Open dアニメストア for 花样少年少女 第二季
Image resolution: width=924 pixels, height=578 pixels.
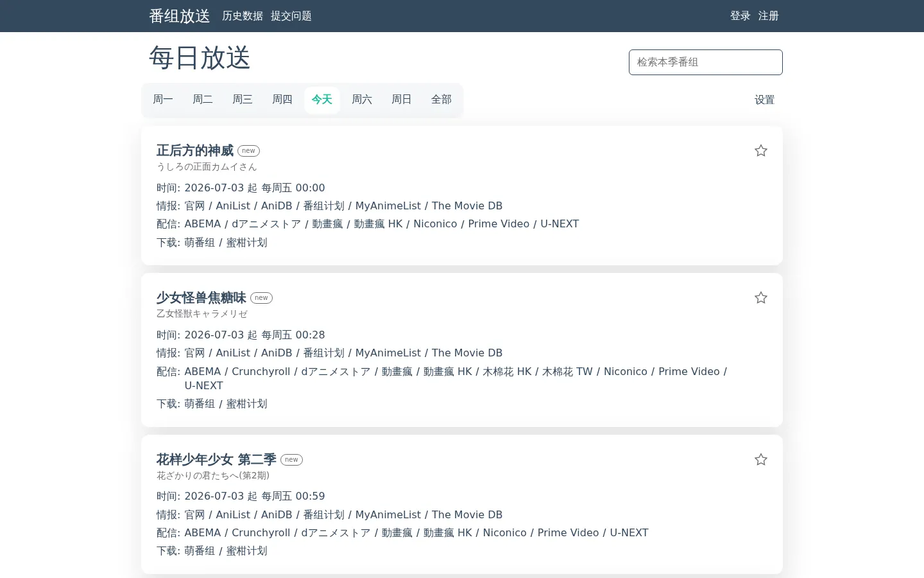(336, 533)
